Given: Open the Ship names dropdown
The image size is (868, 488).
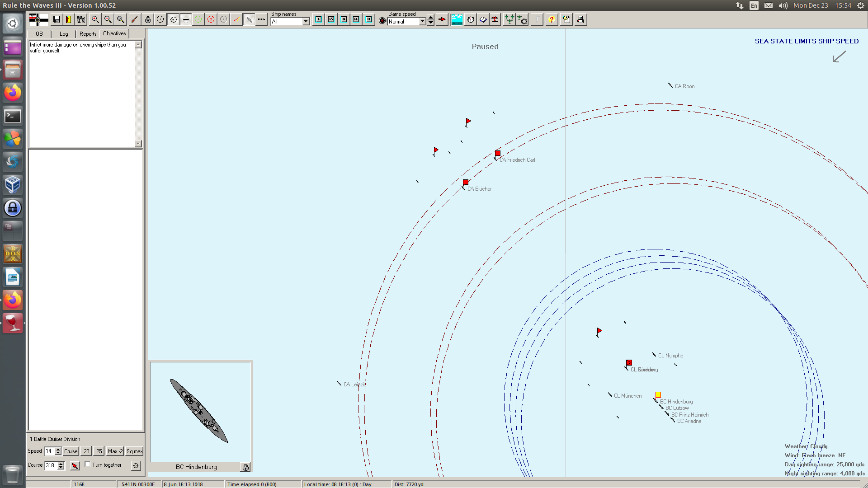Looking at the screenshot, I should (306, 22).
